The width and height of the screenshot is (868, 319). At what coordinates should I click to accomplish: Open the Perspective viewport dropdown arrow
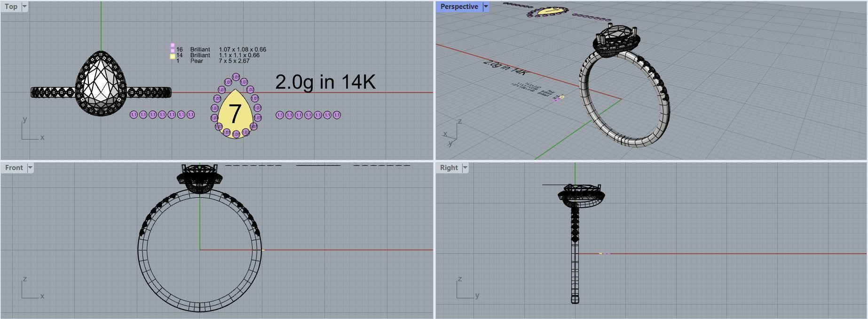(486, 7)
